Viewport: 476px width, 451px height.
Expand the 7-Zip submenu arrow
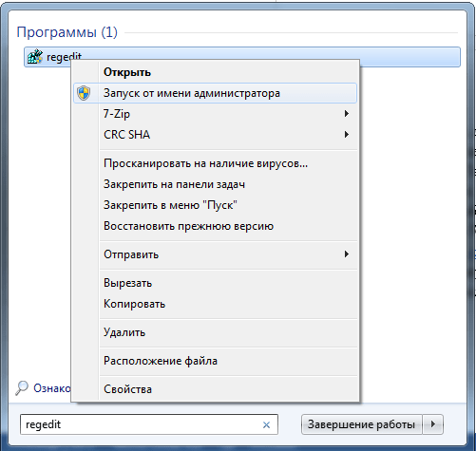click(347, 114)
